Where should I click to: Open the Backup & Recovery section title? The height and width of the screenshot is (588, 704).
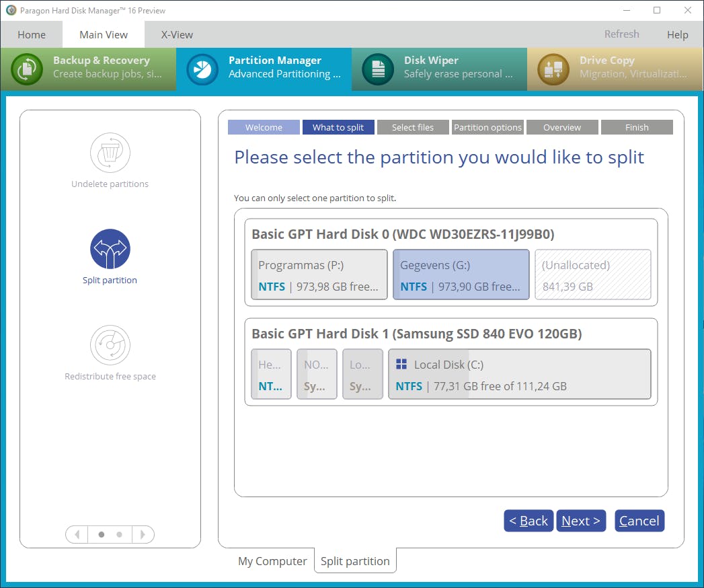pos(102,60)
